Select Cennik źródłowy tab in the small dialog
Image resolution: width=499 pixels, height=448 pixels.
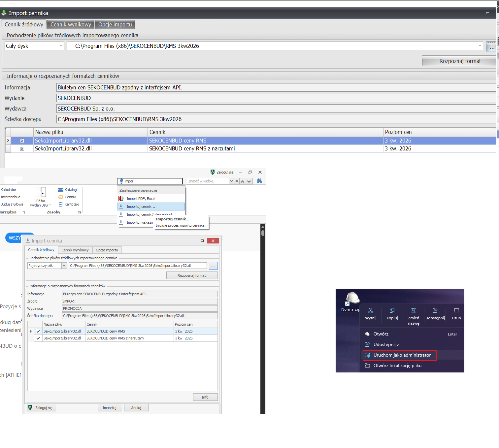click(41, 250)
